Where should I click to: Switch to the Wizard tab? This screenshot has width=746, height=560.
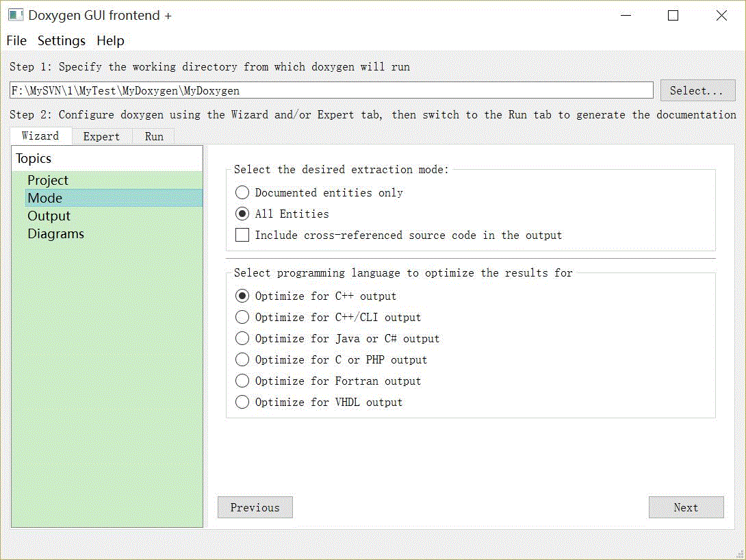pos(40,136)
